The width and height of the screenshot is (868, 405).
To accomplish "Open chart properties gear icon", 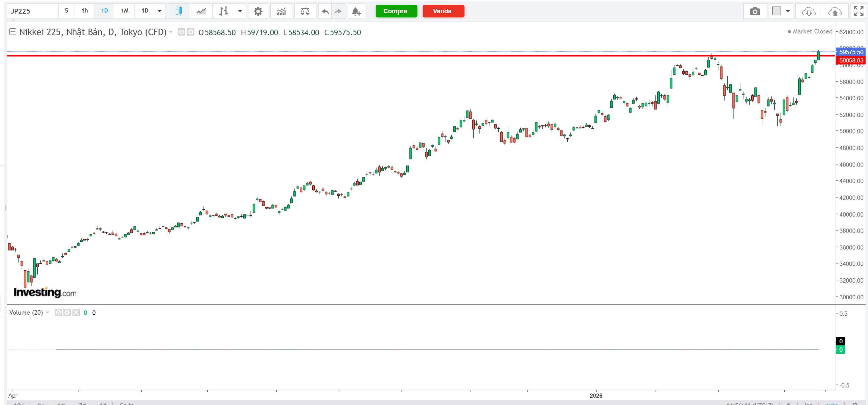I will pos(258,11).
